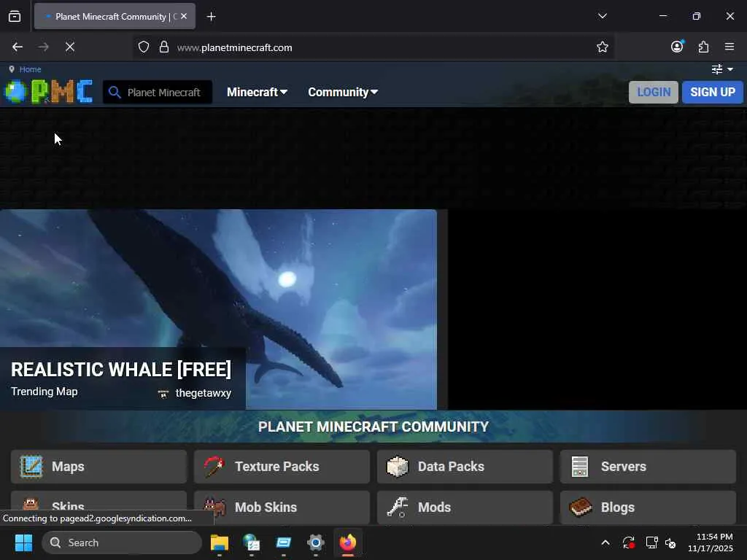Click the Mob Skins creature icon
The width and height of the screenshot is (747, 560).
pos(214,507)
